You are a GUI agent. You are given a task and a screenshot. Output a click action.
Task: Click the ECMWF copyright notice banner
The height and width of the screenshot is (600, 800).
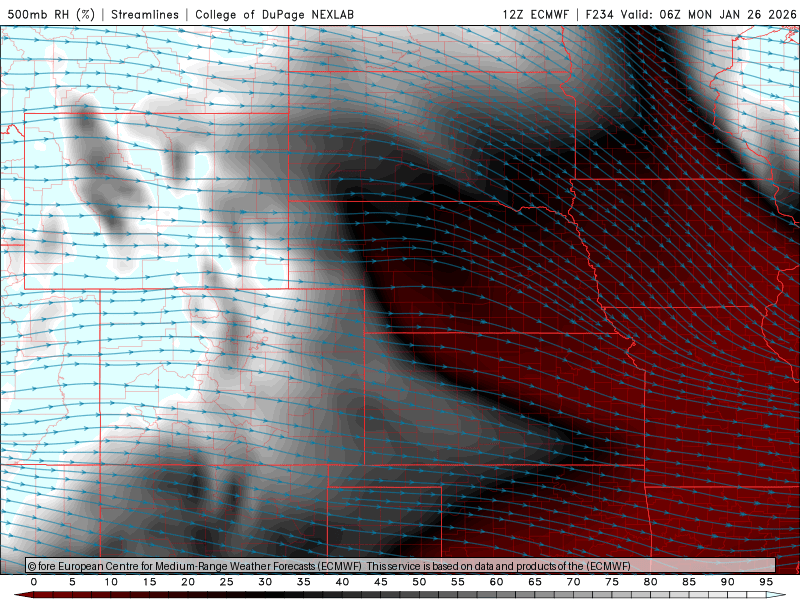pos(401,566)
